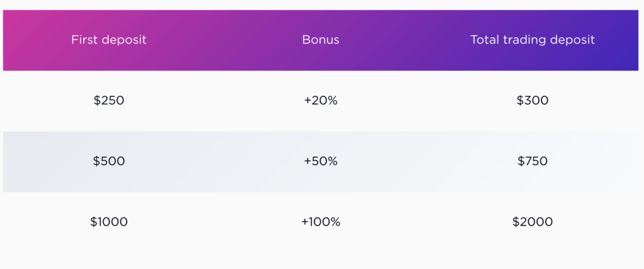Click the $750 total deposit value
Viewport: 644px width, 269px height.
click(x=533, y=161)
